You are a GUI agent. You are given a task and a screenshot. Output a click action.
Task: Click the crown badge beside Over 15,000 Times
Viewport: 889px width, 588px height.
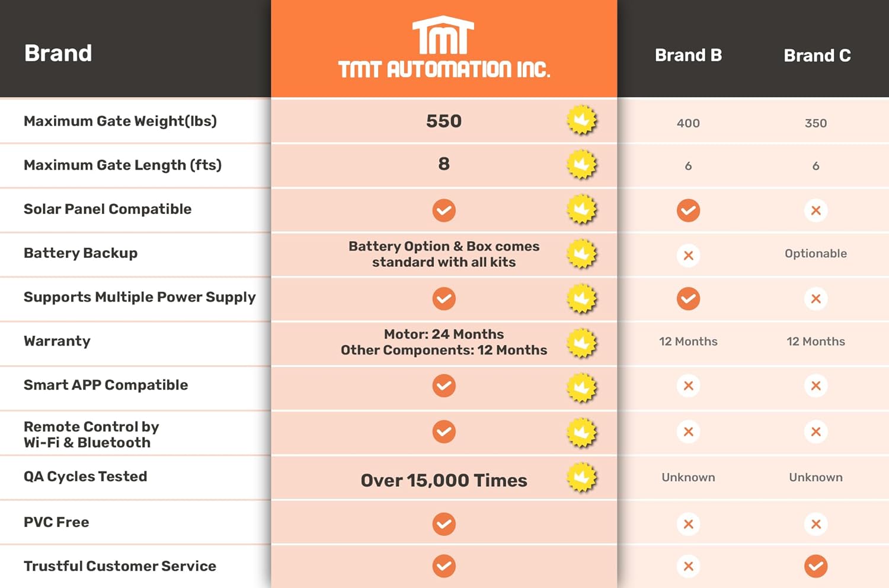point(581,478)
